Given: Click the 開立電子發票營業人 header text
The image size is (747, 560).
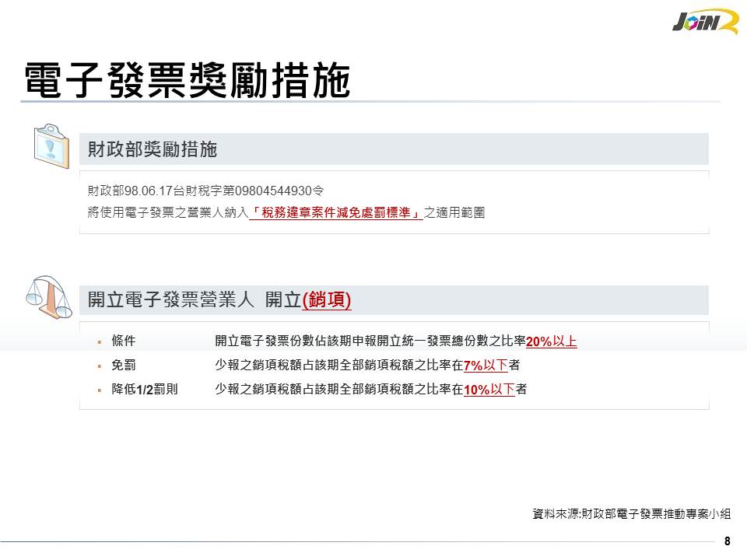Looking at the screenshot, I should 173,300.
